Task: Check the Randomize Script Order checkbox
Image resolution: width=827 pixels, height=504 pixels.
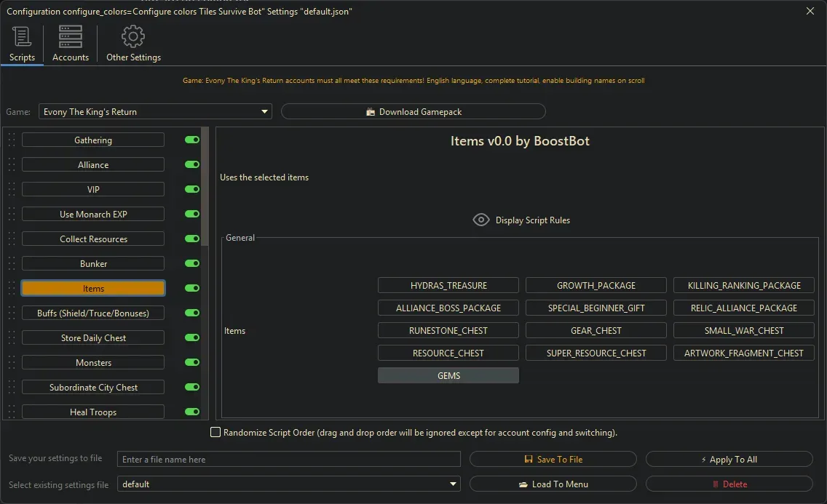Action: tap(215, 433)
